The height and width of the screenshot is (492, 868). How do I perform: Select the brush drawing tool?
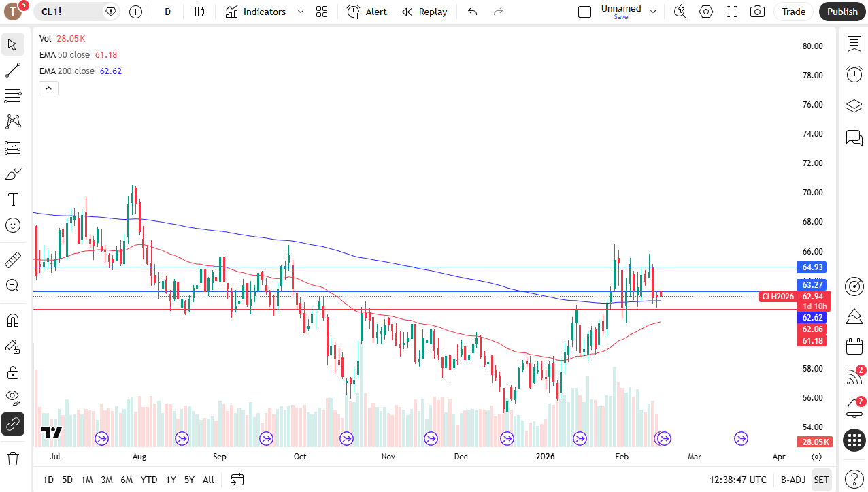coord(12,174)
